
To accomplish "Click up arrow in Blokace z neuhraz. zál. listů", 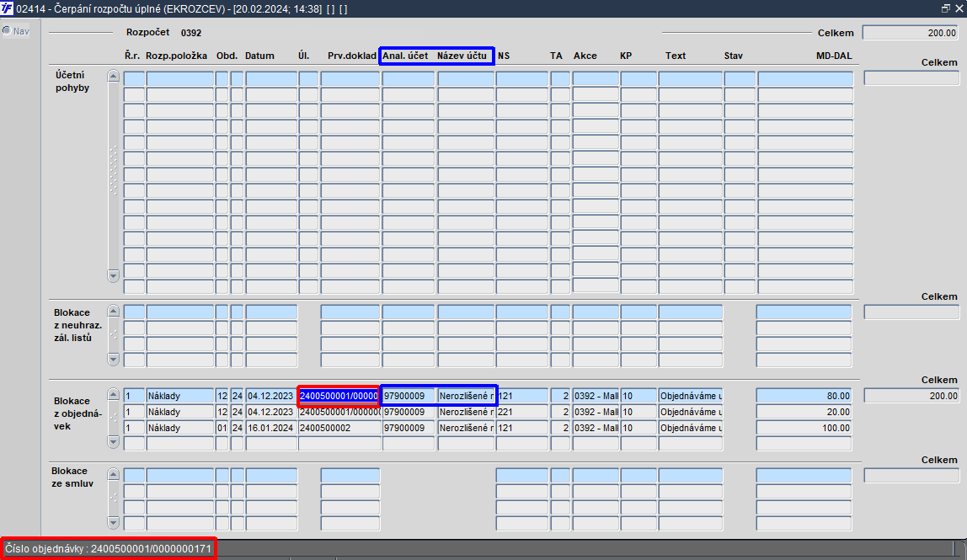I will pos(113,311).
